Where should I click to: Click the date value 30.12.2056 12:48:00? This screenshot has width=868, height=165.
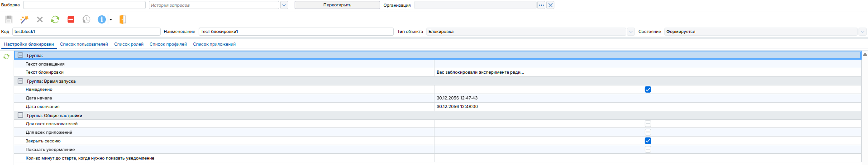click(x=457, y=107)
